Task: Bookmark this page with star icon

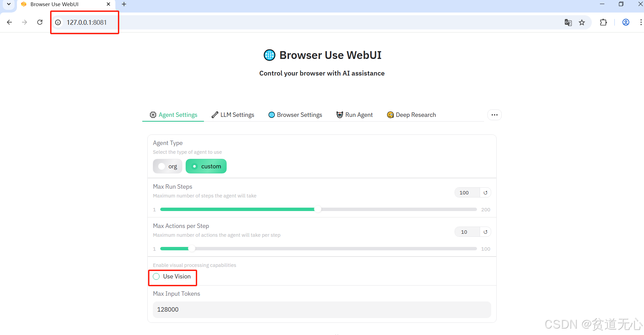Action: [x=582, y=22]
